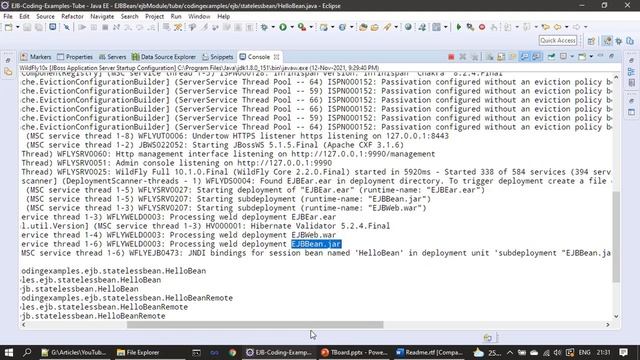Screen dimensions: 640x360
Task: Open the Debug configurations dropdown arrow
Action: click(273, 27)
